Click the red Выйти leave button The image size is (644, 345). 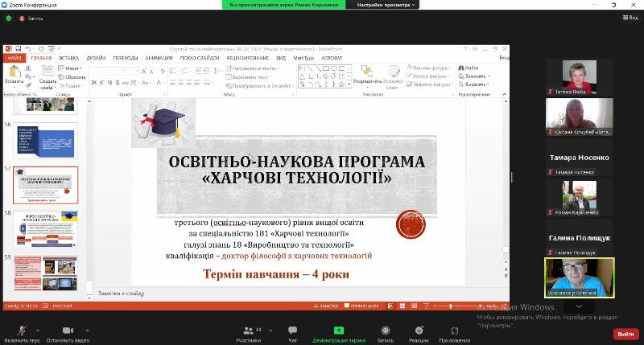pyautogui.click(x=626, y=334)
